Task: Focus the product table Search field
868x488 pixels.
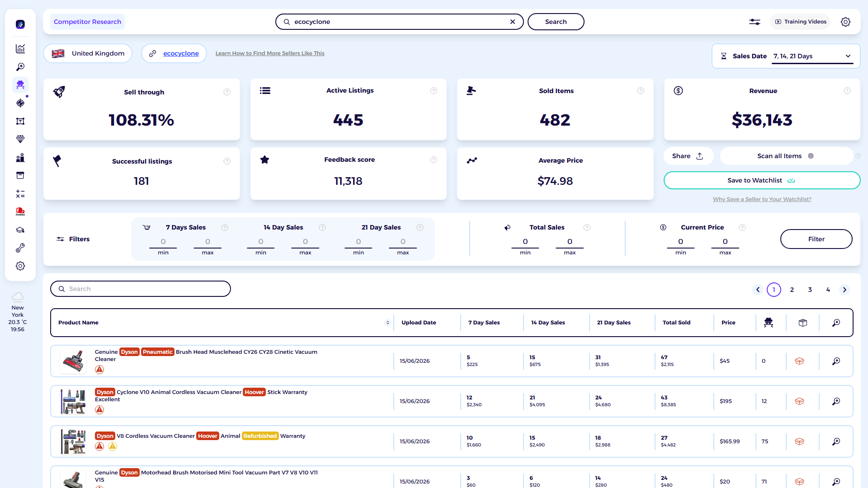Action: (141, 289)
